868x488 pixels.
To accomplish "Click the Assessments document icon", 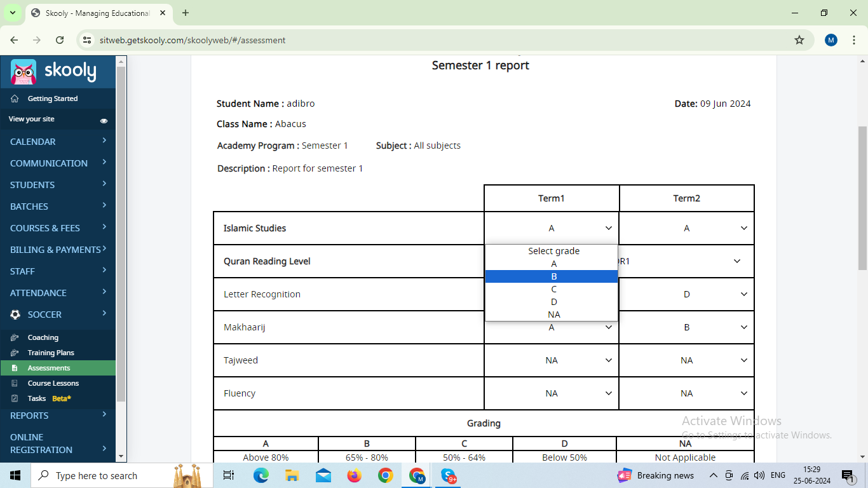I will 15,368.
